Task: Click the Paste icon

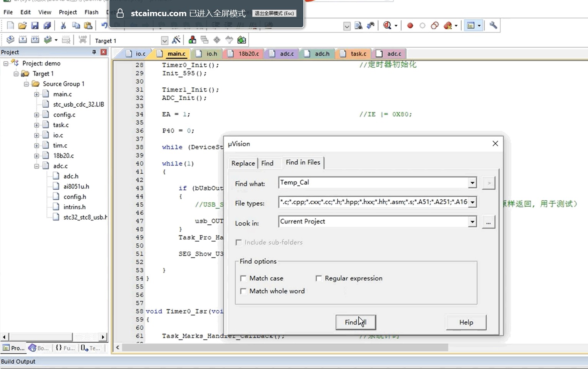Action: click(x=88, y=25)
